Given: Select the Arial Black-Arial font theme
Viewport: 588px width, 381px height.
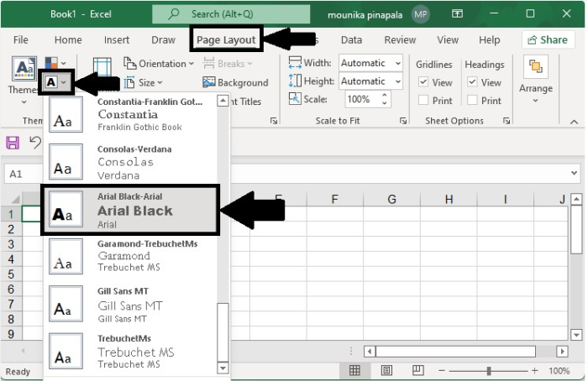Looking at the screenshot, I should pos(130,210).
